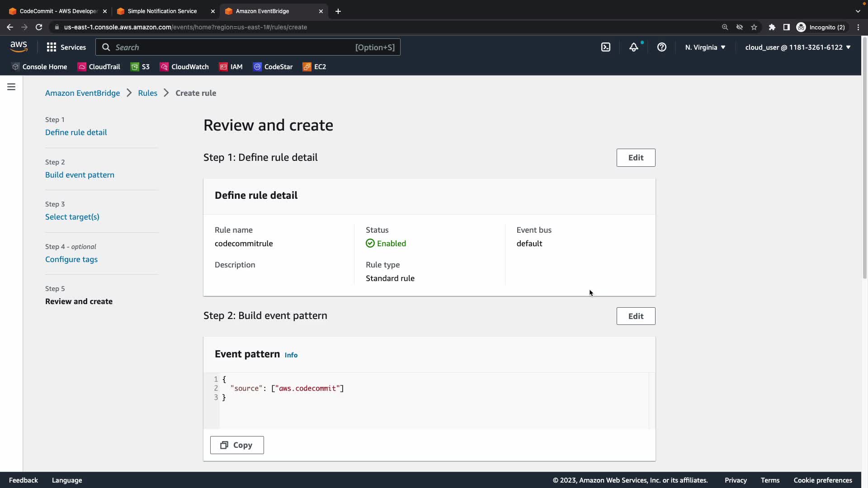The width and height of the screenshot is (868, 488).
Task: Expand the N. Virginia region dropdown
Action: [x=705, y=47]
